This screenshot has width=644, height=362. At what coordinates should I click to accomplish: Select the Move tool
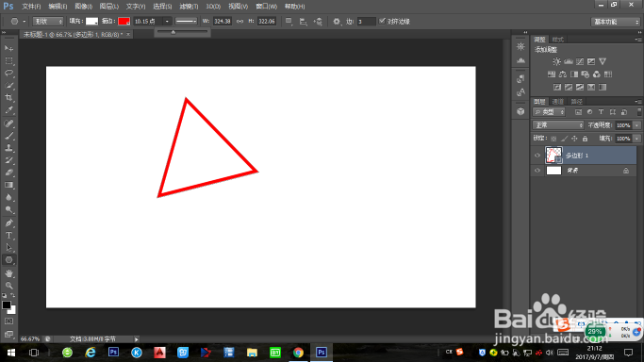pyautogui.click(x=8, y=48)
